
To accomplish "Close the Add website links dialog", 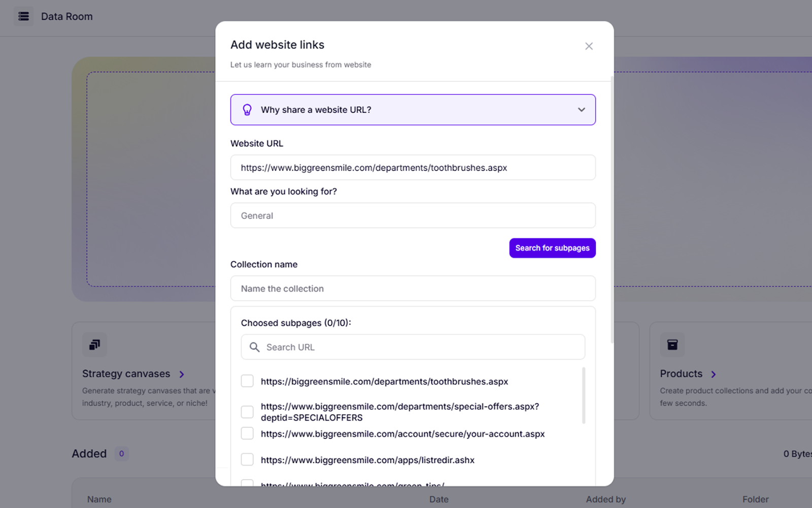I will pos(589,46).
